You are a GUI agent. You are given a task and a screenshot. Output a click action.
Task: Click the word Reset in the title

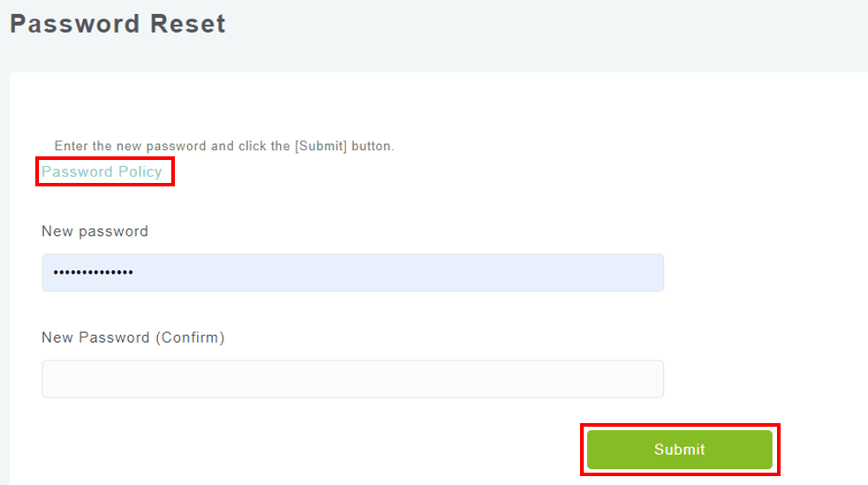[x=187, y=24]
